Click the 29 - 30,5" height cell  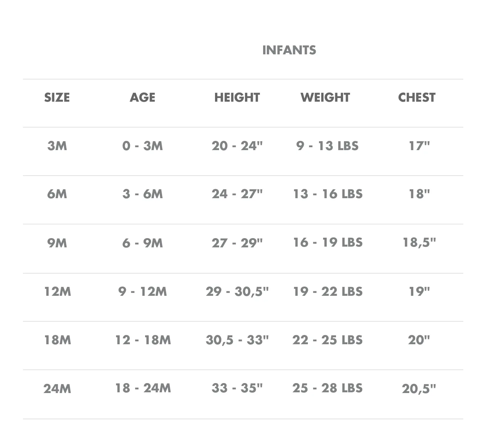click(x=237, y=291)
